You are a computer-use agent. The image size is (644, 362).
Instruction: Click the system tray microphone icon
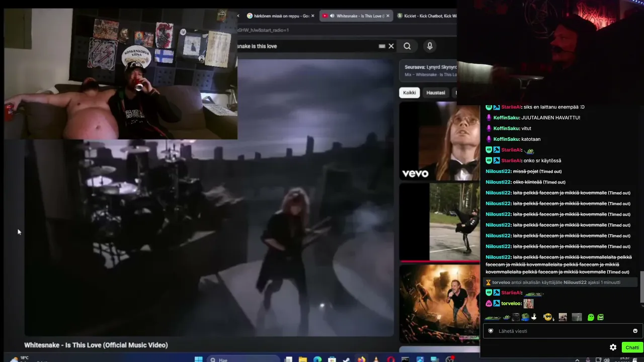(x=588, y=360)
